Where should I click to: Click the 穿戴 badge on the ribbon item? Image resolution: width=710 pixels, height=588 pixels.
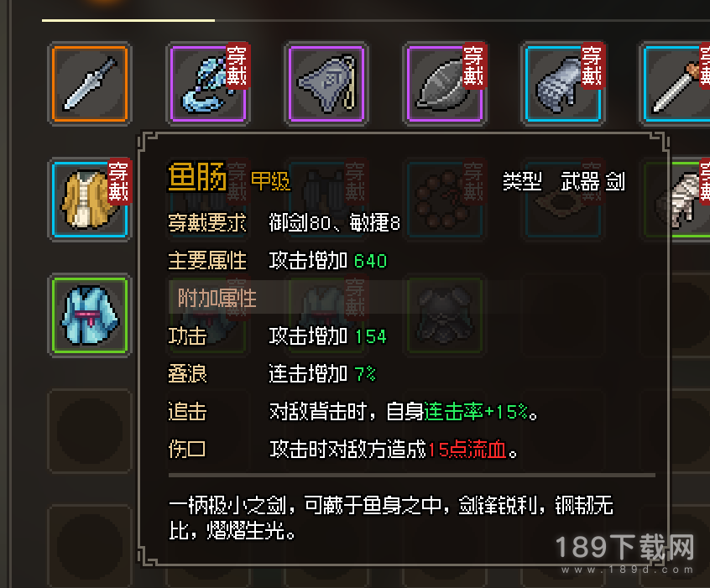coord(238,66)
